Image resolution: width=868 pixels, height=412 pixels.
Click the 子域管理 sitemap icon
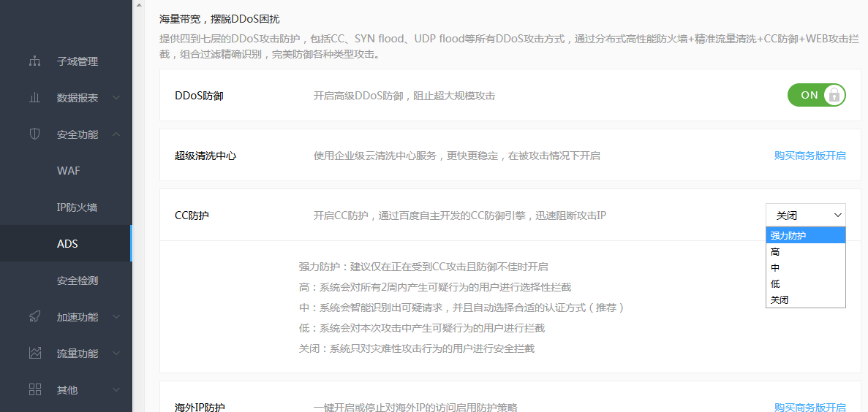34,61
